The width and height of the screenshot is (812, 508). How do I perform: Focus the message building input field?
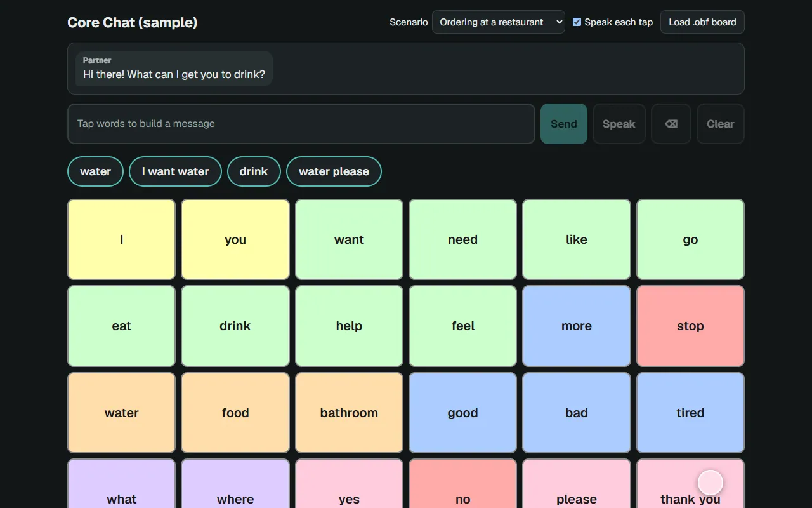coord(301,124)
